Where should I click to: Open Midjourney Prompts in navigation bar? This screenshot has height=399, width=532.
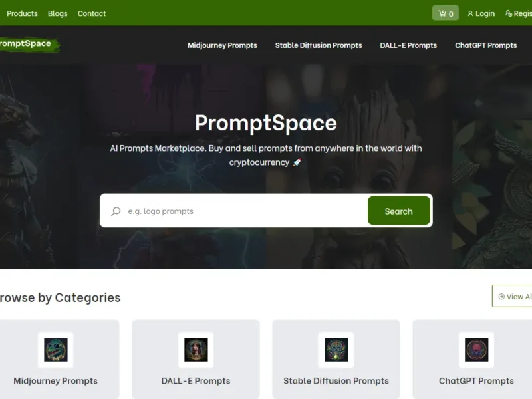coord(222,45)
